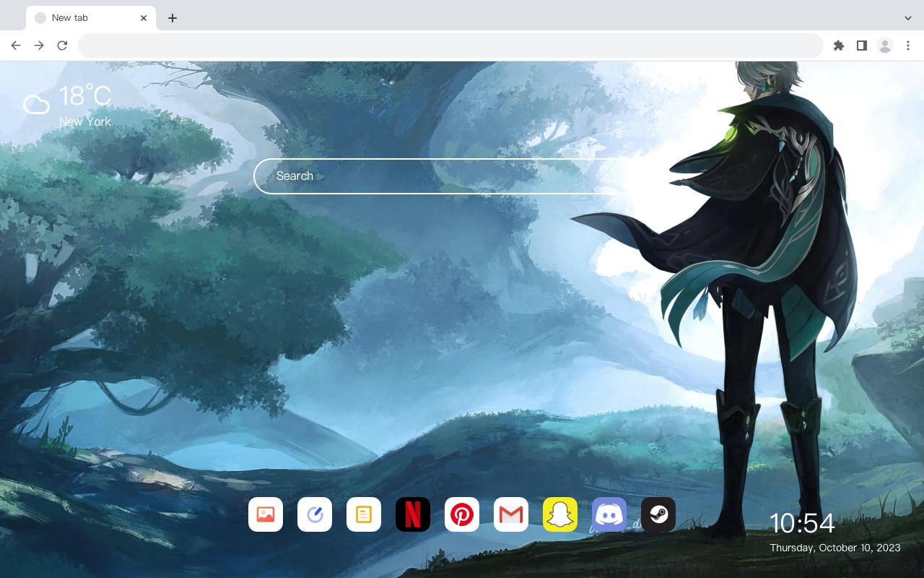This screenshot has height=578, width=924.
Task: Click the 18°C temperature reading
Action: pyautogui.click(x=85, y=96)
